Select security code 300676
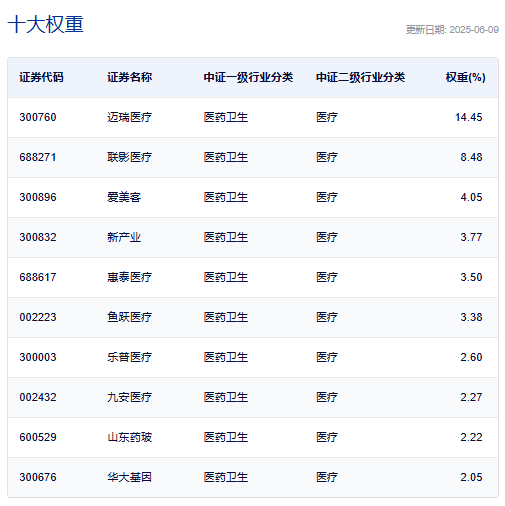 (x=38, y=477)
